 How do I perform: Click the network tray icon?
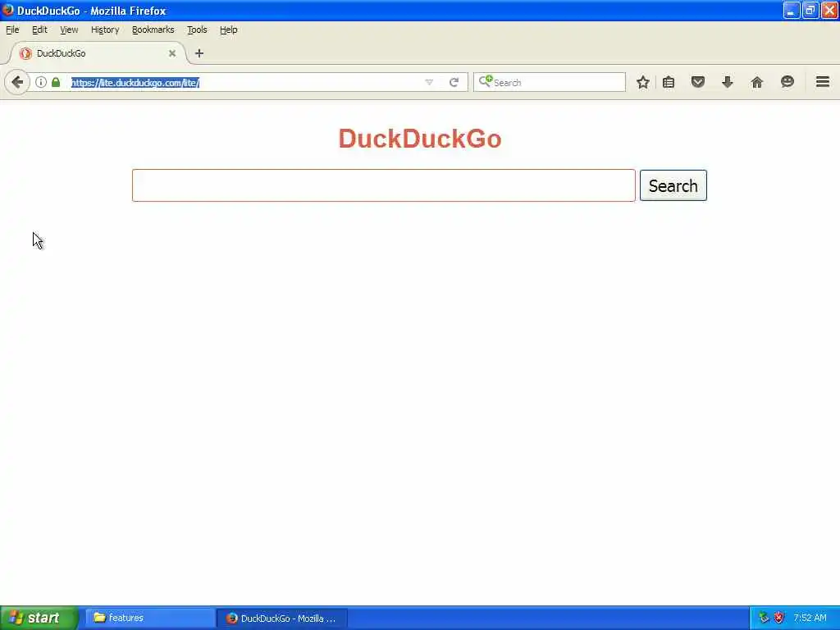[764, 618]
